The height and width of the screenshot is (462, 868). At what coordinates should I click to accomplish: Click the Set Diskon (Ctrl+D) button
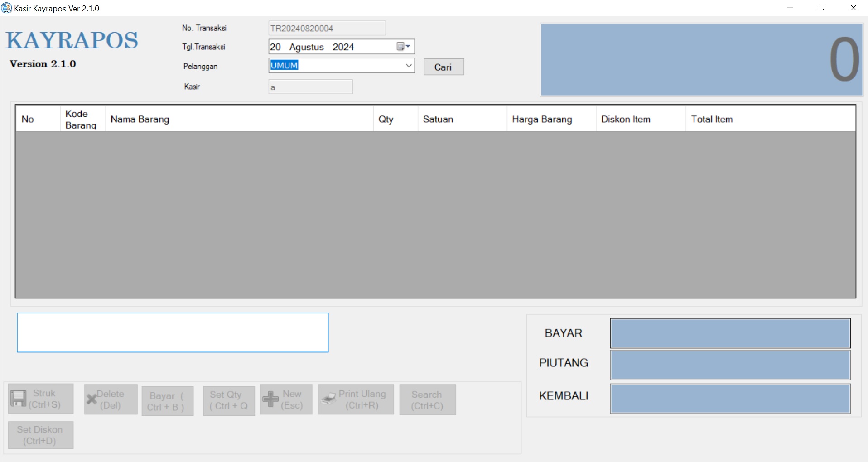(x=40, y=435)
